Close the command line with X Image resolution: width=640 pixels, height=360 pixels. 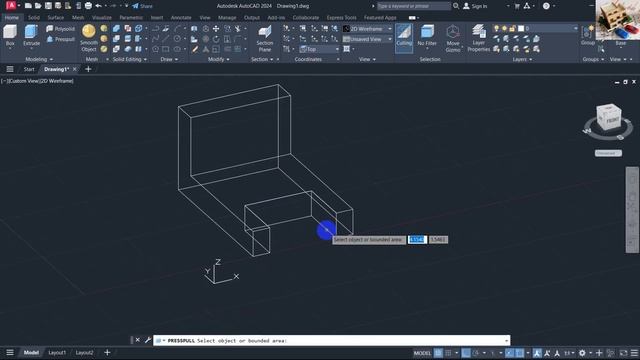(138, 340)
